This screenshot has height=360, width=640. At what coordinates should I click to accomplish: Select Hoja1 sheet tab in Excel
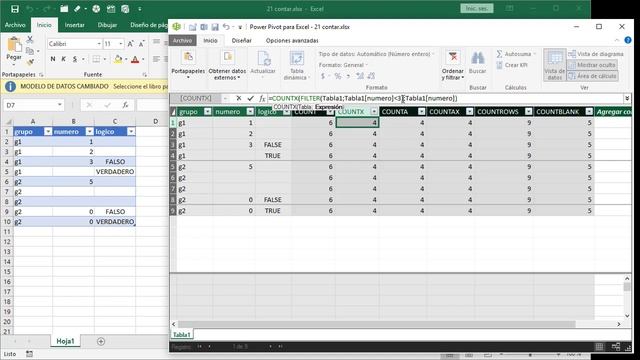point(65,341)
